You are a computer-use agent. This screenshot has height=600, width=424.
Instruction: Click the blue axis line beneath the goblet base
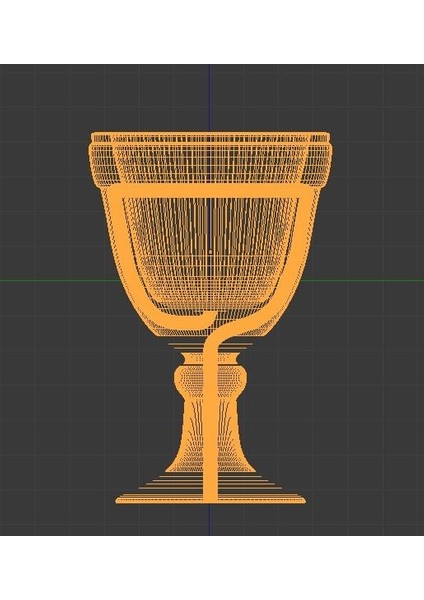209,520
